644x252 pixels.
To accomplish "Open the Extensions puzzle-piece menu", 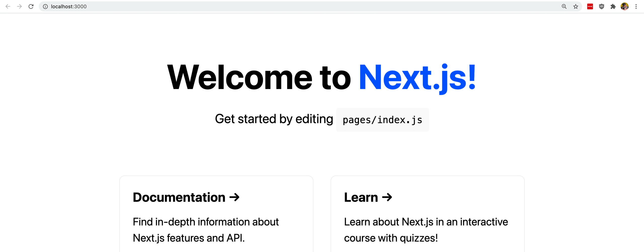I will [x=613, y=7].
